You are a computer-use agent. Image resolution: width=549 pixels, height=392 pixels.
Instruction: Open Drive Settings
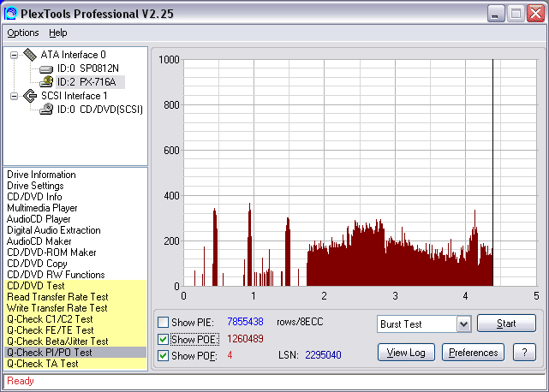tap(35, 186)
